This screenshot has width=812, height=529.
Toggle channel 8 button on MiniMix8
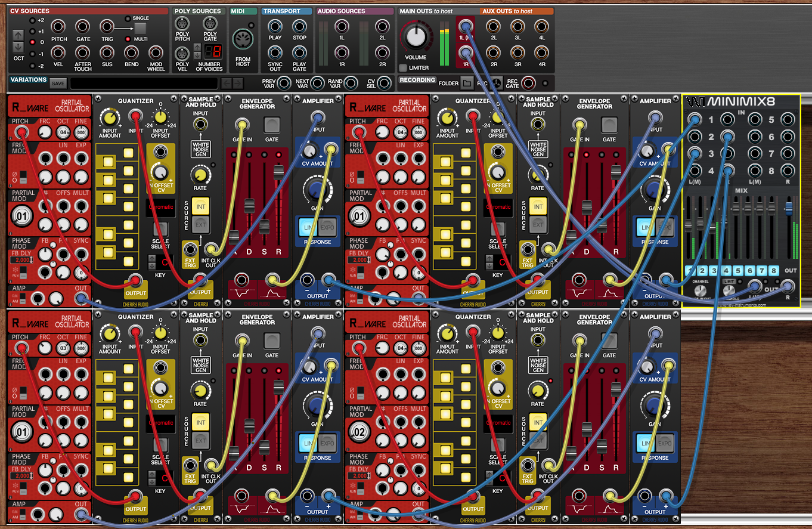773,270
